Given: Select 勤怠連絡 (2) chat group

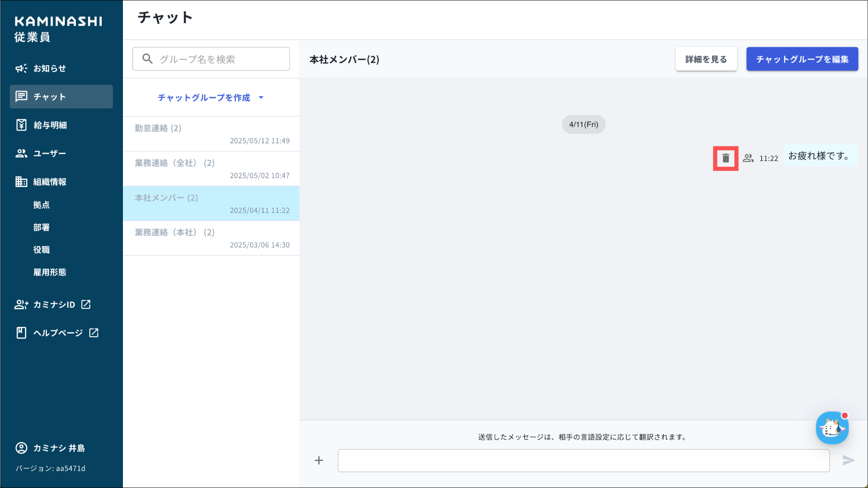Looking at the screenshot, I should (x=211, y=134).
